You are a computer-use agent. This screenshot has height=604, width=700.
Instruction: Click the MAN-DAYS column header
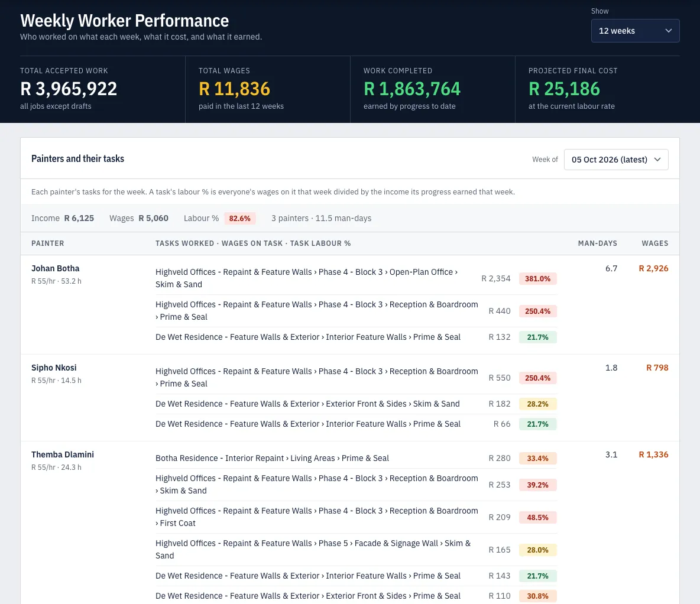(x=597, y=243)
